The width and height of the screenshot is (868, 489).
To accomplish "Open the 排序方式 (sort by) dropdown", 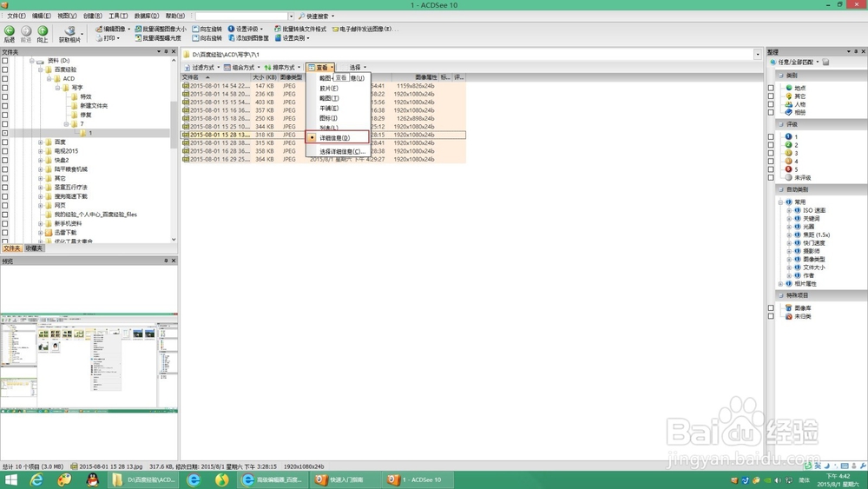I will (282, 68).
